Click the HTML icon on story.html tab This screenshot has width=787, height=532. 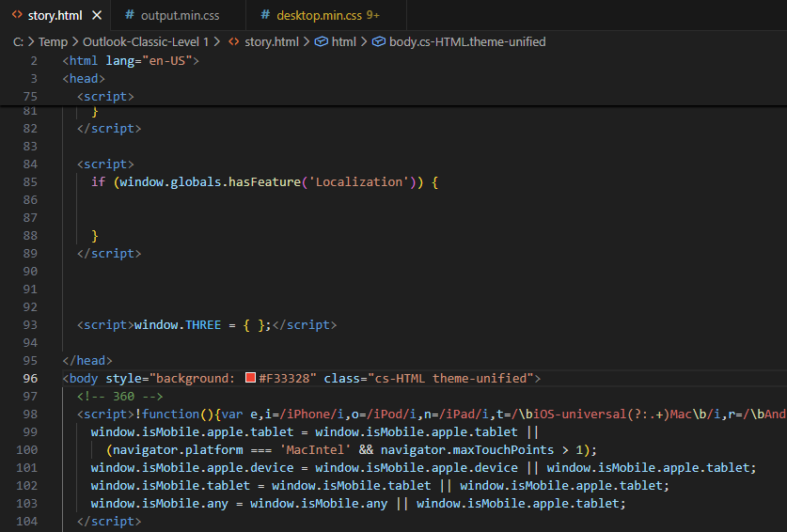(x=17, y=16)
